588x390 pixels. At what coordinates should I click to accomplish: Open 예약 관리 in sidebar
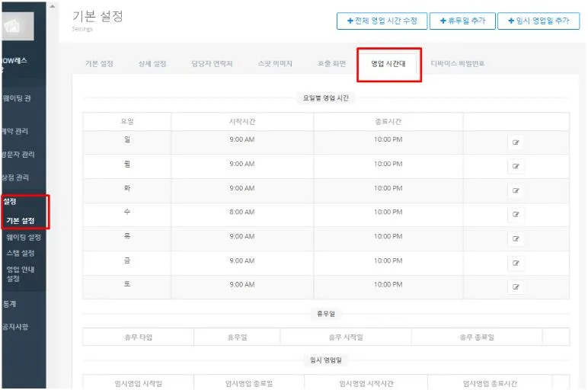(x=15, y=131)
